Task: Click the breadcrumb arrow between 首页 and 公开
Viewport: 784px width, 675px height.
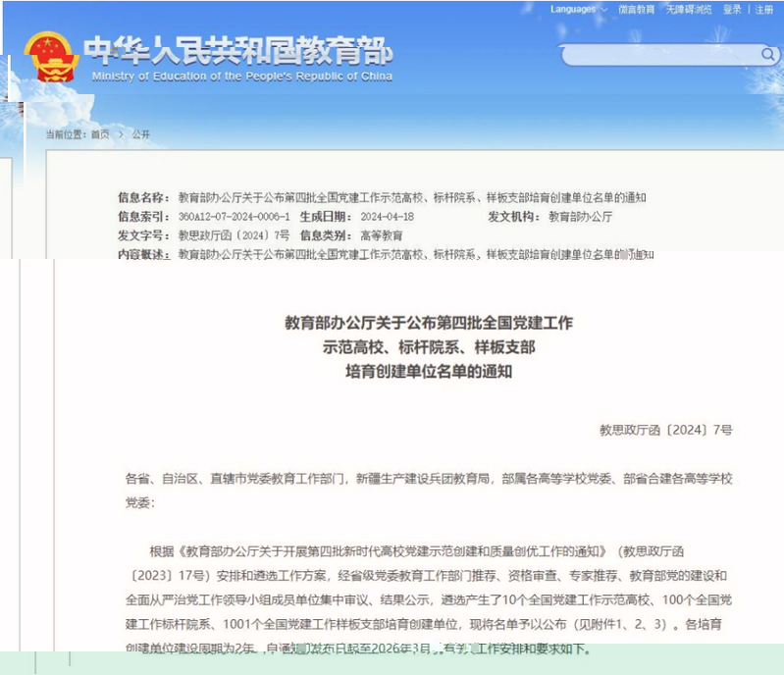Action: 121,134
